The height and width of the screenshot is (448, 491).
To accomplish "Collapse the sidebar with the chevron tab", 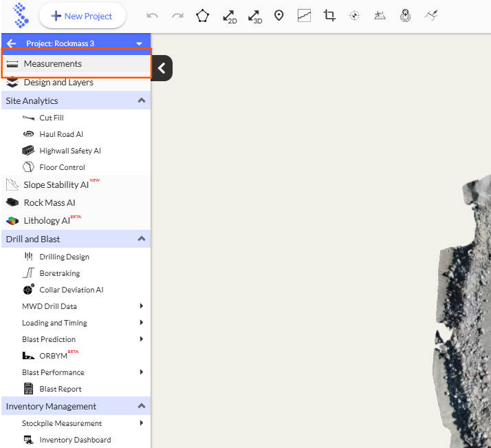I will coord(162,68).
